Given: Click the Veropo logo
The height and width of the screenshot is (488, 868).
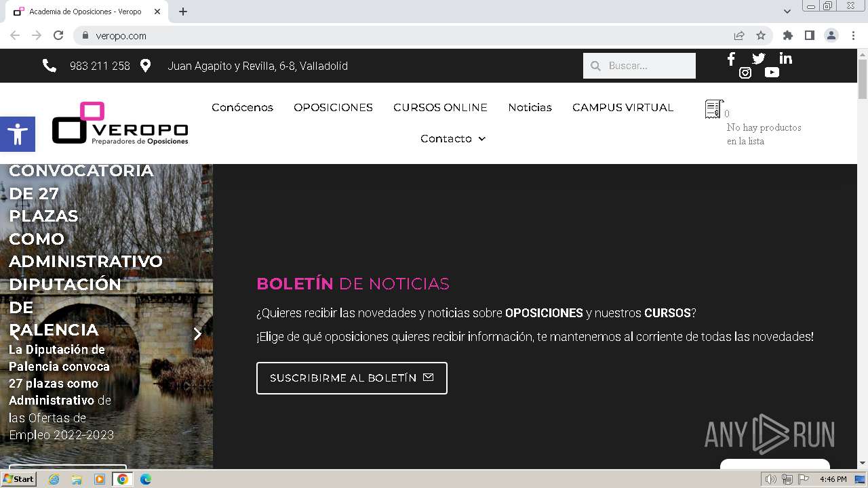Looking at the screenshot, I should [x=120, y=123].
